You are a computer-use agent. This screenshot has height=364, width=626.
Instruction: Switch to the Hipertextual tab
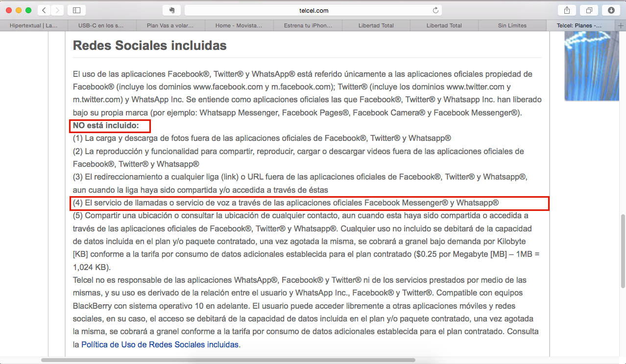[x=33, y=25]
